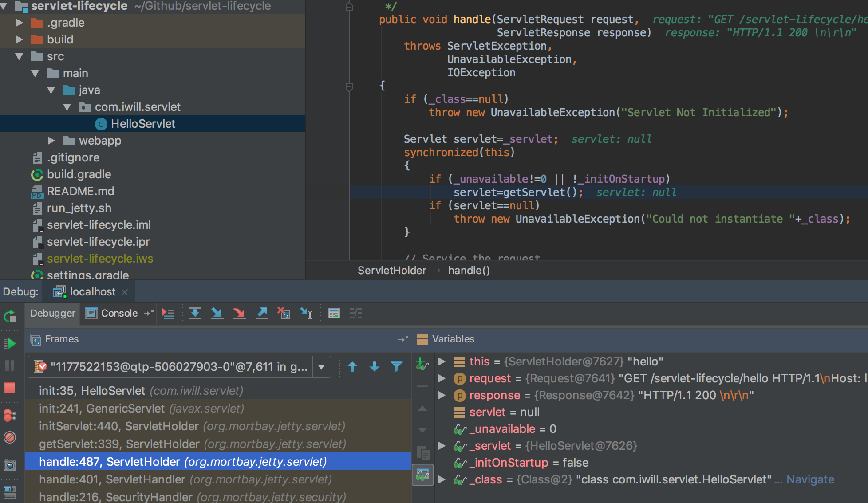Select servlet-lifecycle.iws file
Image resolution: width=868 pixels, height=503 pixels.
click(153, 259)
